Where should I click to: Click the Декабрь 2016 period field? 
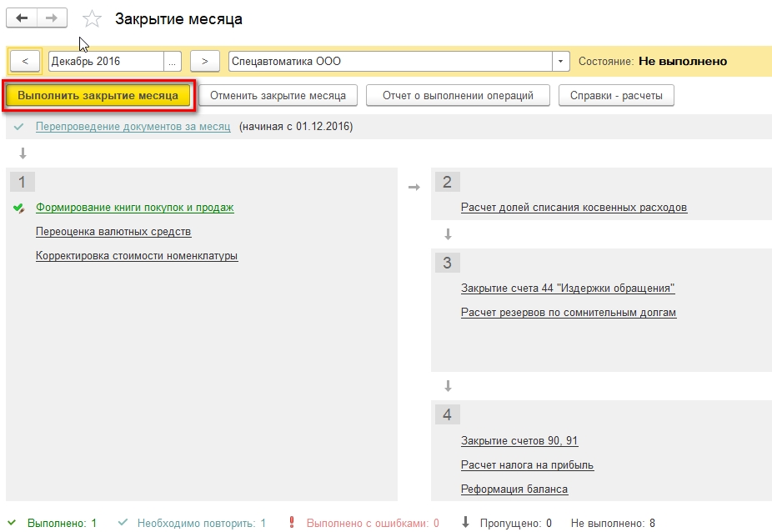[106, 62]
